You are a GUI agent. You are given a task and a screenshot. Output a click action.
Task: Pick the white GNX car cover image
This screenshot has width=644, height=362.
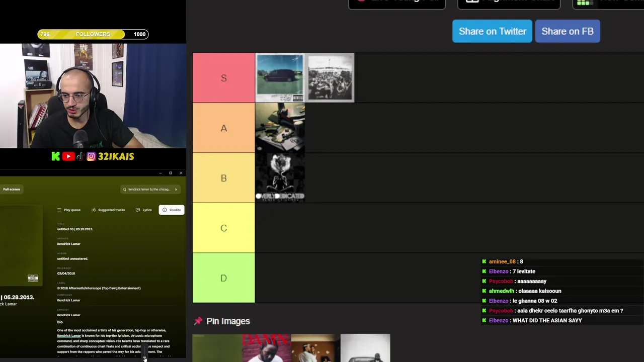[365, 348]
